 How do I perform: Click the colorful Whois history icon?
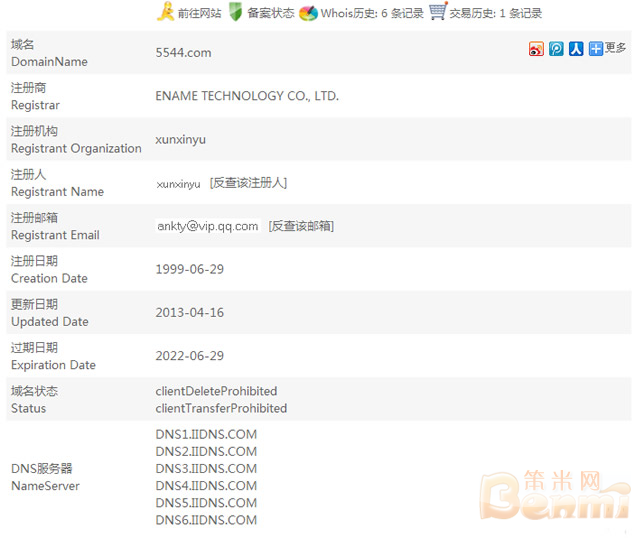[308, 13]
